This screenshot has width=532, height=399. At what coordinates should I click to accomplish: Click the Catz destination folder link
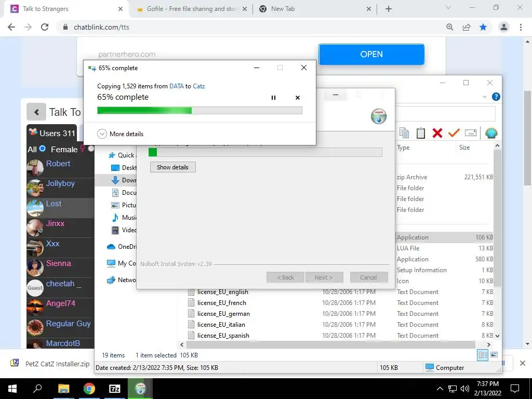click(199, 86)
